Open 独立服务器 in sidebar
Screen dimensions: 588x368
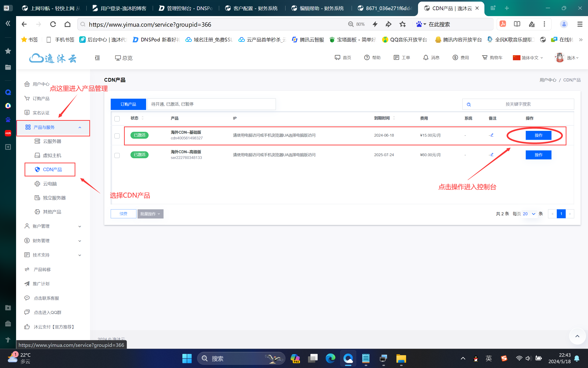point(50,198)
